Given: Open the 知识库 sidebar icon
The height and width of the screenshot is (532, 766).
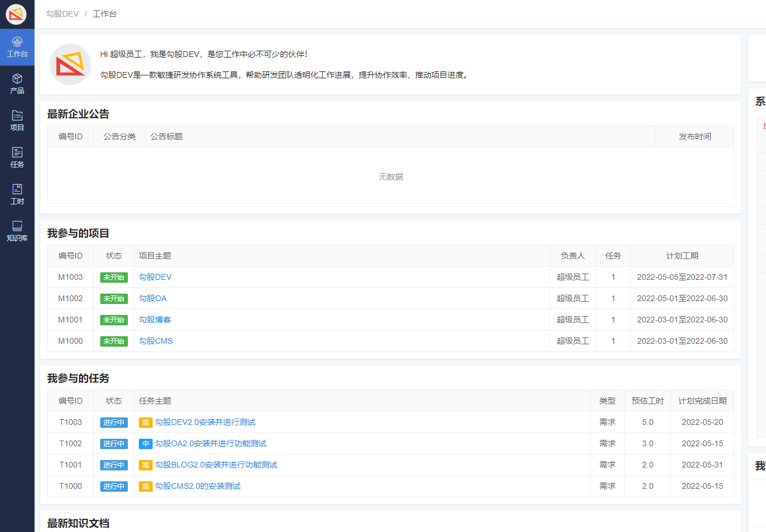Looking at the screenshot, I should click(17, 231).
